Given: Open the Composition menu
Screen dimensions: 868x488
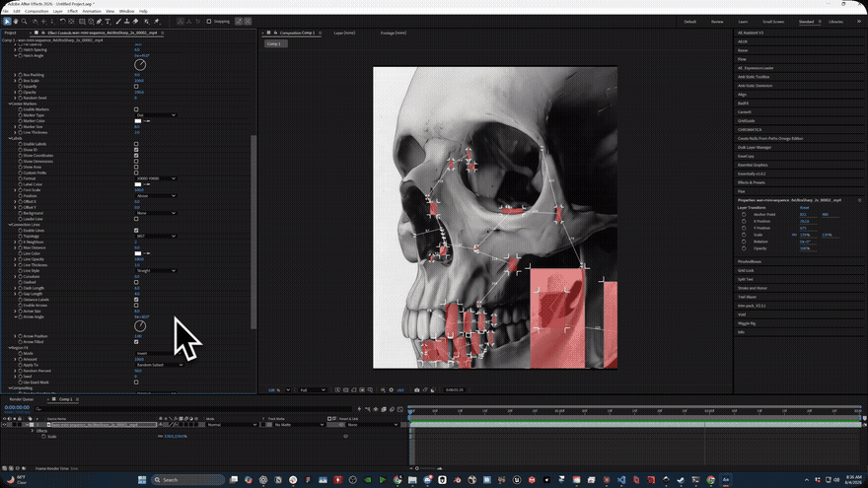Looking at the screenshot, I should (x=36, y=11).
